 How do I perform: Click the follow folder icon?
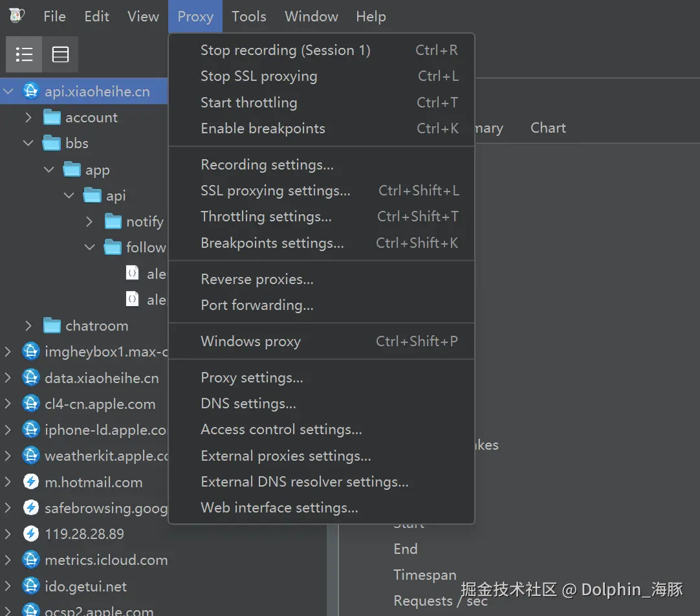(x=113, y=247)
